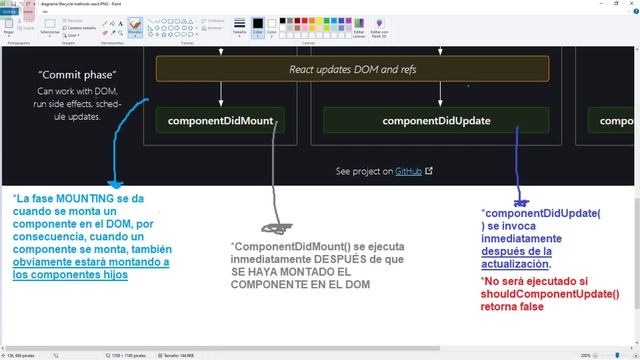The width and height of the screenshot is (640, 360).
Task: Open the Archivo file menu
Action: click(9, 11)
